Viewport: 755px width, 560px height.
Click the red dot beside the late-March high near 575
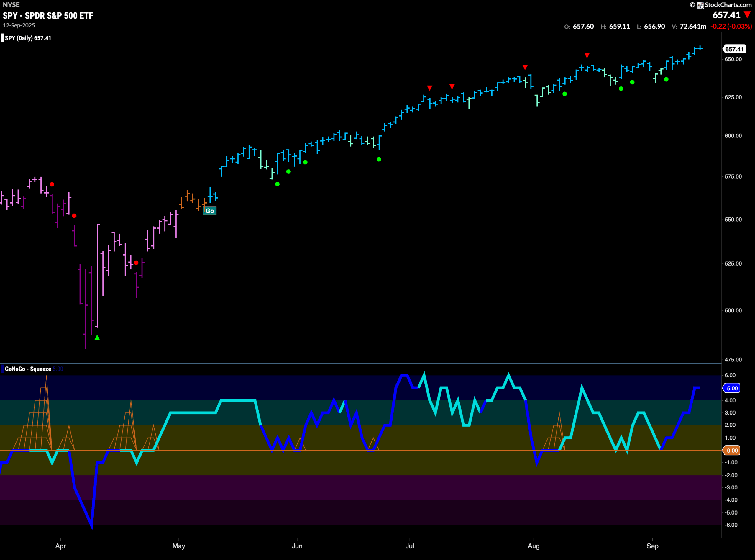[x=52, y=184]
